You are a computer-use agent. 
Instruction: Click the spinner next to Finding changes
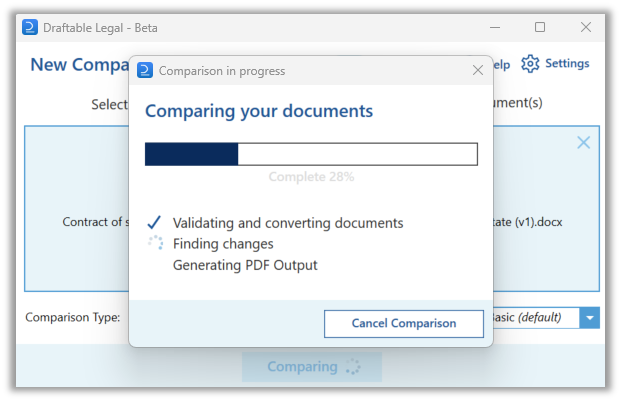click(x=155, y=243)
